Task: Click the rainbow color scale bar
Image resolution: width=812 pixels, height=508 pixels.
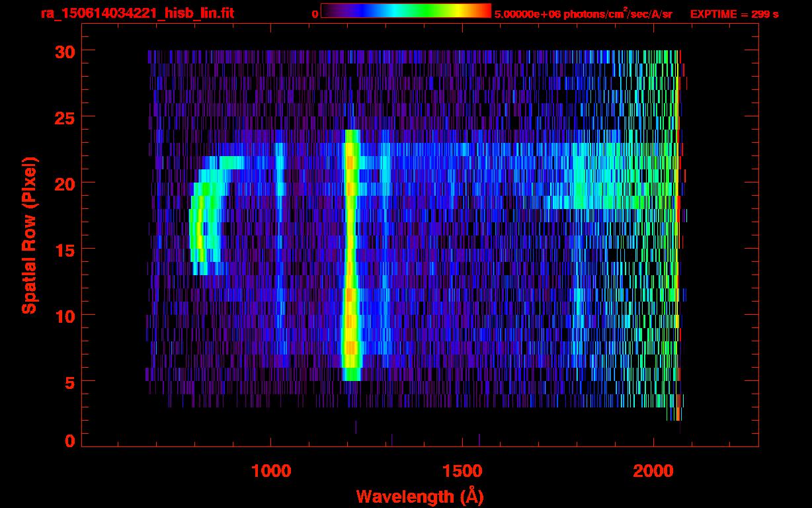Action: click(x=405, y=11)
